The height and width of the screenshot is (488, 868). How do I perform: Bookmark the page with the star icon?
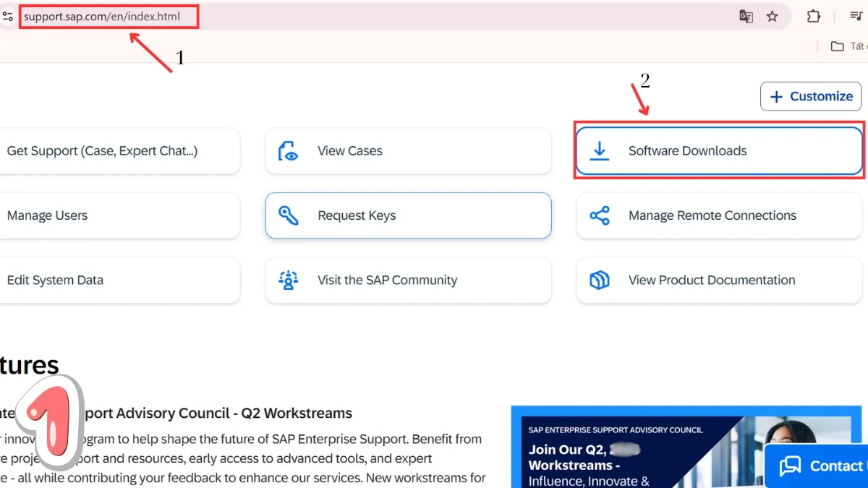(773, 16)
